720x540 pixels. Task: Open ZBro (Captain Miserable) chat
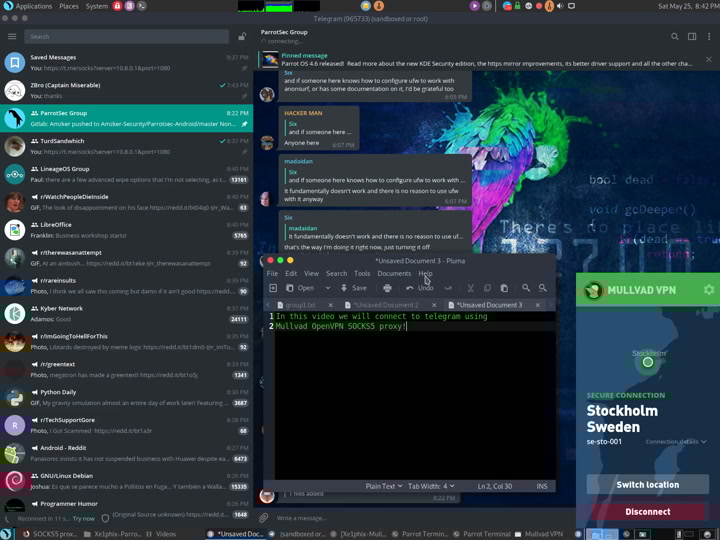[x=126, y=90]
